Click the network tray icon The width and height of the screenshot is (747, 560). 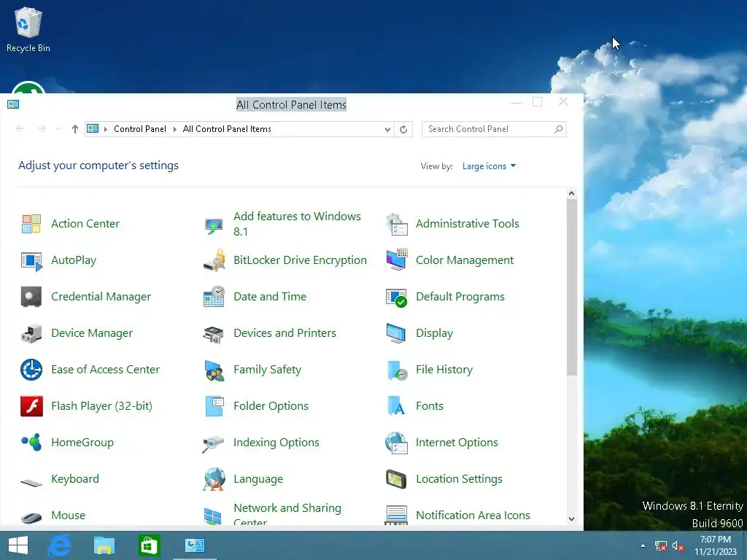tap(660, 546)
